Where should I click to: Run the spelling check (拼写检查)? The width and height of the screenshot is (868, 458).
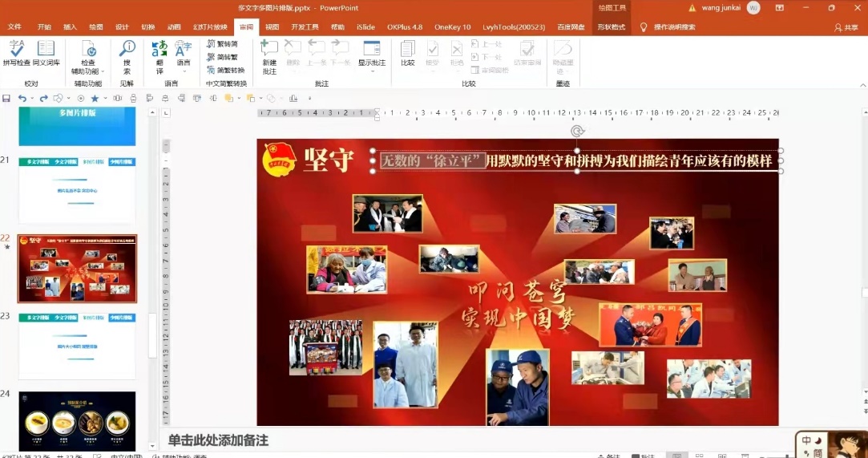[x=16, y=53]
